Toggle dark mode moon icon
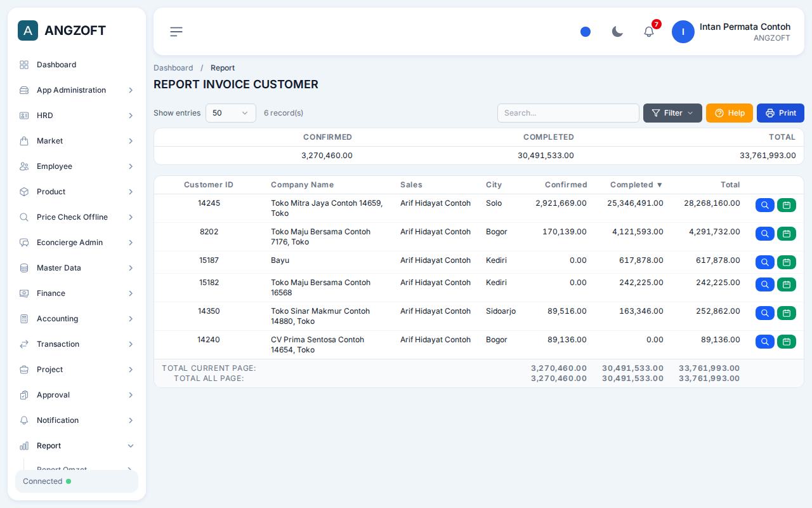Screen dimensions: 812x508 (x=617, y=32)
